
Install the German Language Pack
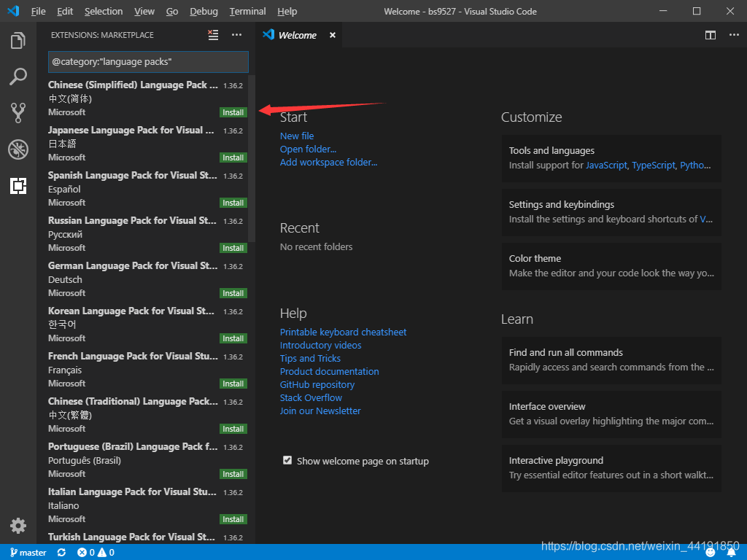pos(233,293)
